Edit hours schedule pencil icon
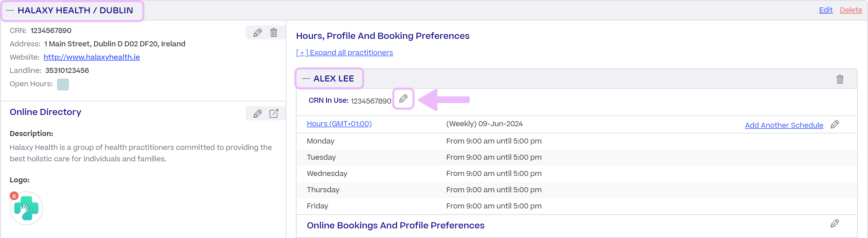 click(835, 125)
